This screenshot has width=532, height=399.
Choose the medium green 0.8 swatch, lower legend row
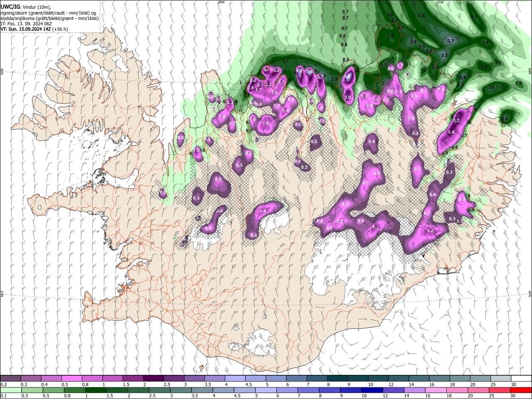75,390
